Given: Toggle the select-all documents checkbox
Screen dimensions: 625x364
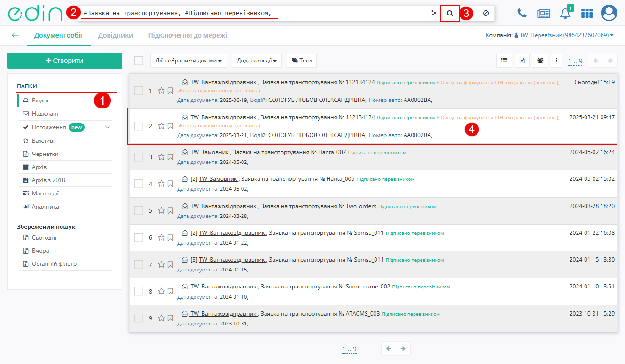Looking at the screenshot, I should point(139,61).
